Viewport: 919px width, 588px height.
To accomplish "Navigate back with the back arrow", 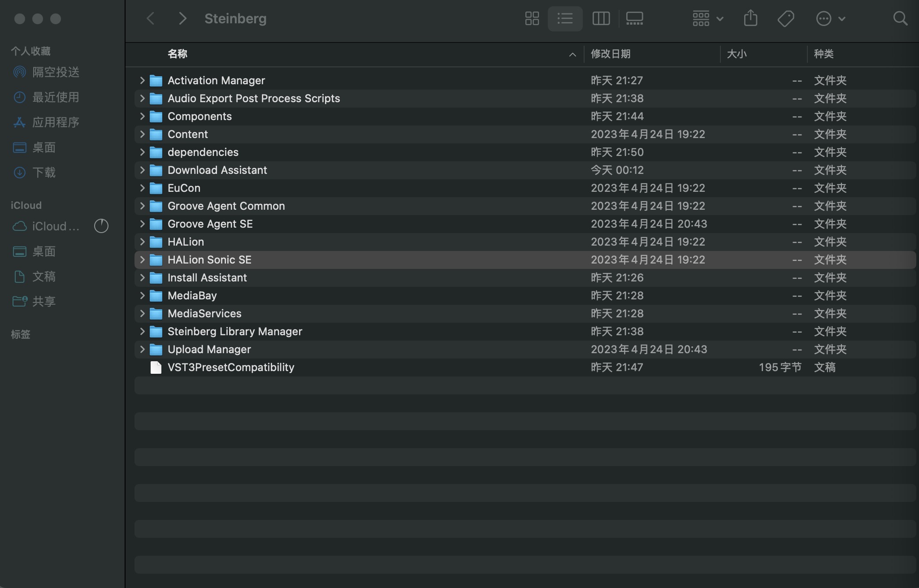I will click(151, 18).
